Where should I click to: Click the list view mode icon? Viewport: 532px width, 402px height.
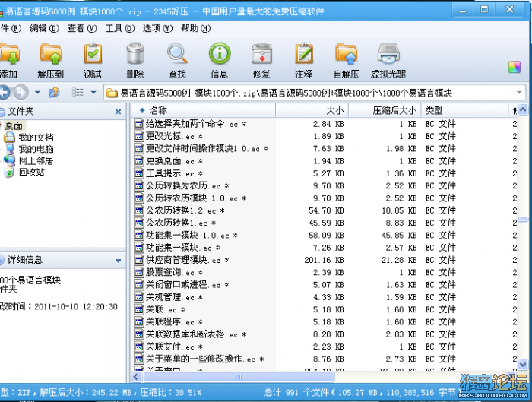point(78,92)
